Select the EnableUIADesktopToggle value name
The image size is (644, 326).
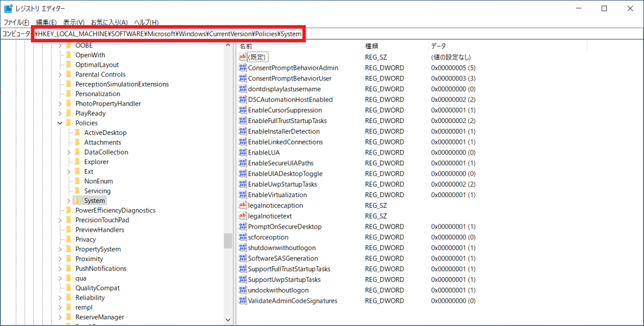point(286,174)
